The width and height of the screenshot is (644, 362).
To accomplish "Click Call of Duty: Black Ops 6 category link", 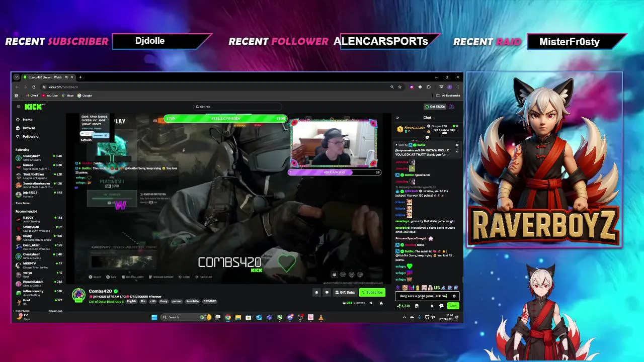I will (105, 301).
